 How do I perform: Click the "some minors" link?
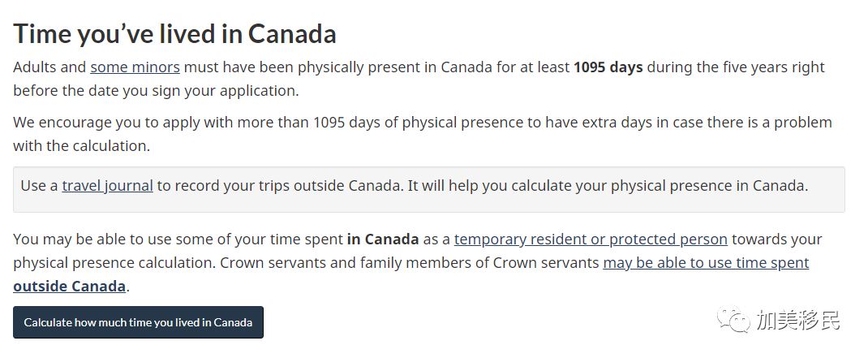(135, 67)
